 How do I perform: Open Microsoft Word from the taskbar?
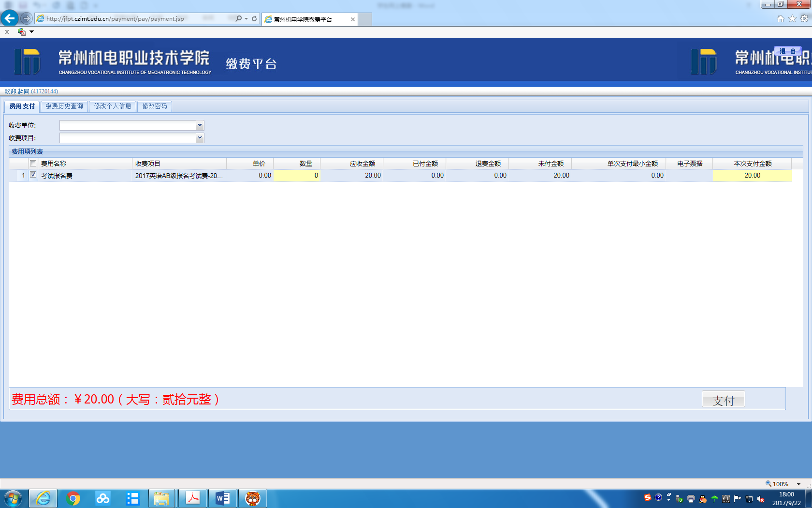click(222, 498)
